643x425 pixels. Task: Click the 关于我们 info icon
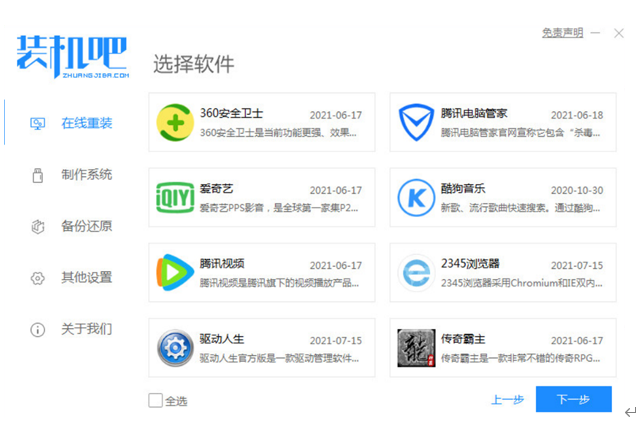tap(37, 329)
